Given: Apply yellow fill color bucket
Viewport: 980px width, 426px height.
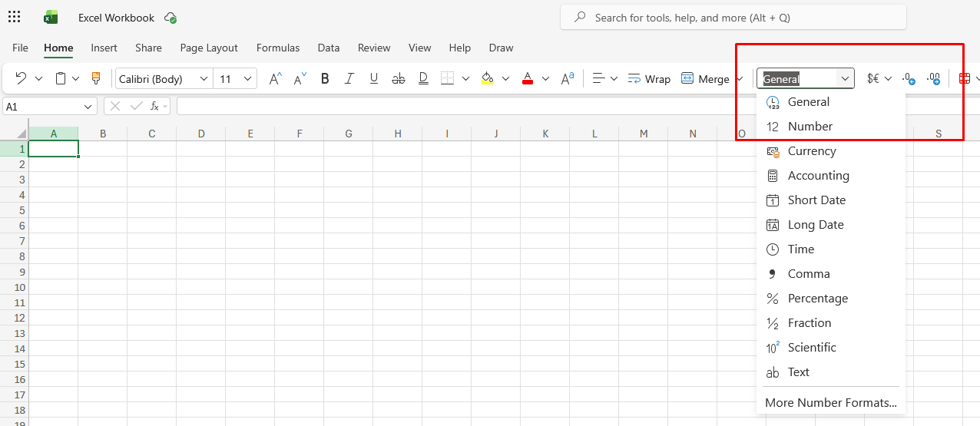Looking at the screenshot, I should coord(487,78).
